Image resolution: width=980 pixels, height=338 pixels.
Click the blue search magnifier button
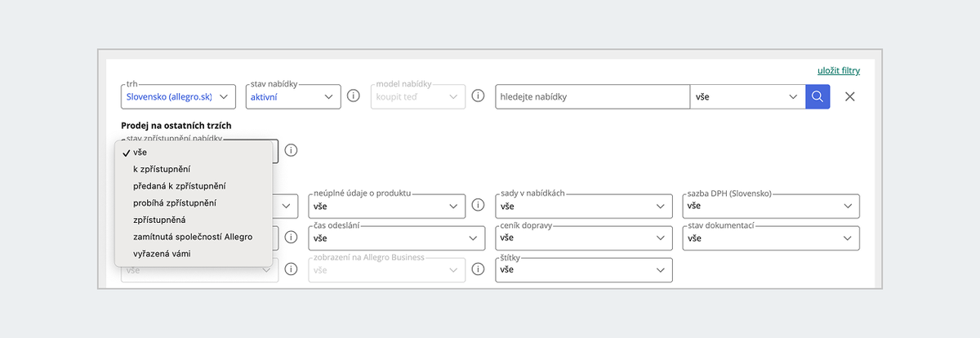[x=817, y=96]
